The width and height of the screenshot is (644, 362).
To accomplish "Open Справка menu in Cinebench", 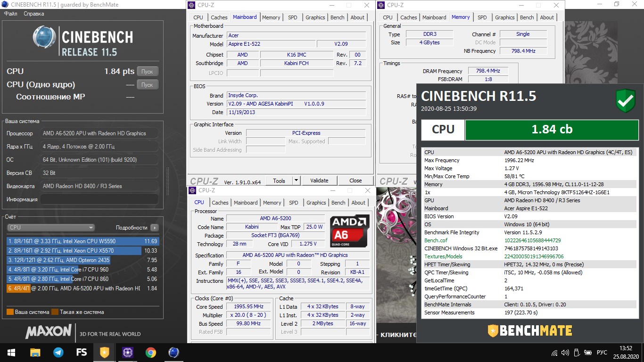I will click(x=33, y=14).
